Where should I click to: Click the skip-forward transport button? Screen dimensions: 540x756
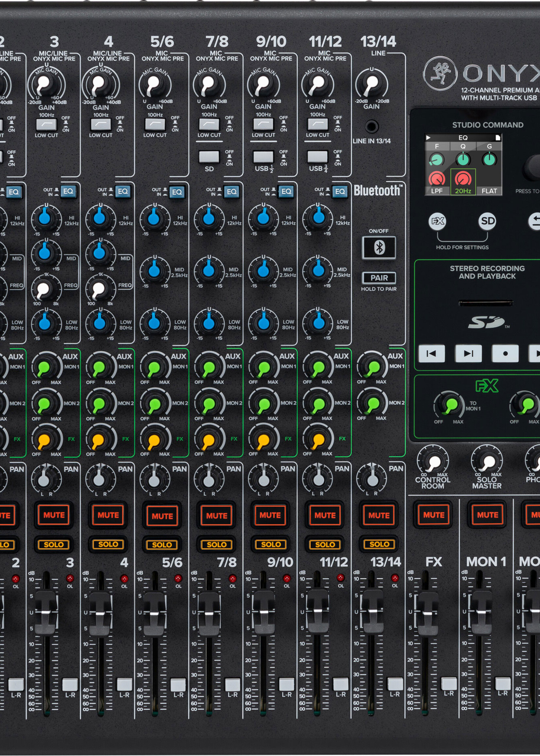[468, 353]
